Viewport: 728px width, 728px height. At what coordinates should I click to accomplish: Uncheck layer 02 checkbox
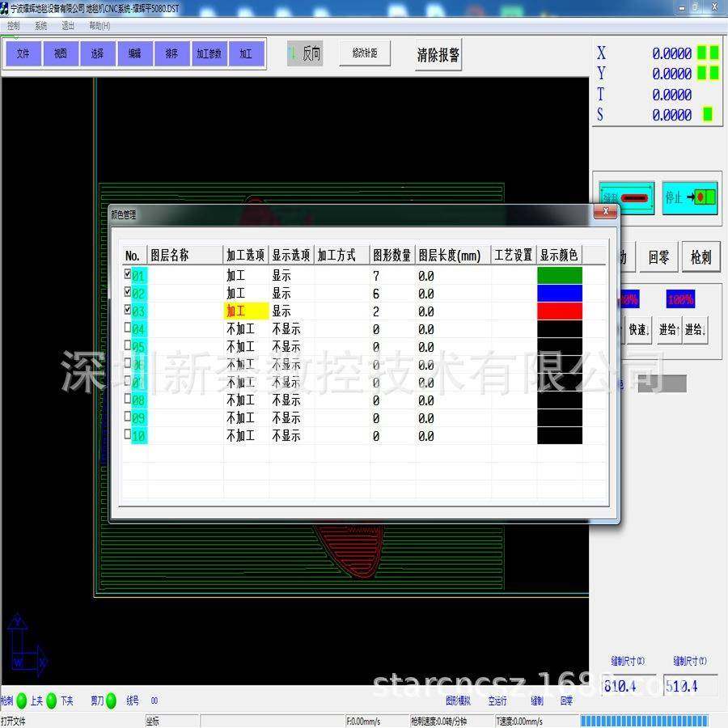128,291
